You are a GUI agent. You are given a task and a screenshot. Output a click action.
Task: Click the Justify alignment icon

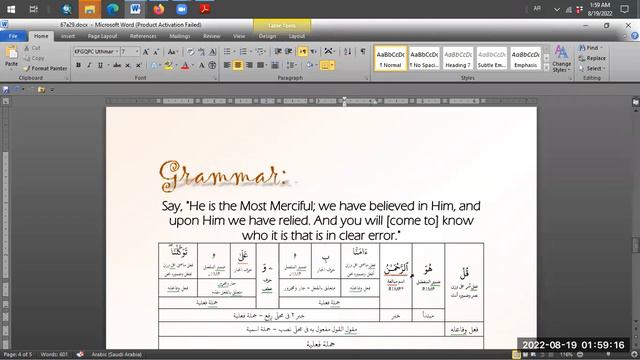point(260,65)
